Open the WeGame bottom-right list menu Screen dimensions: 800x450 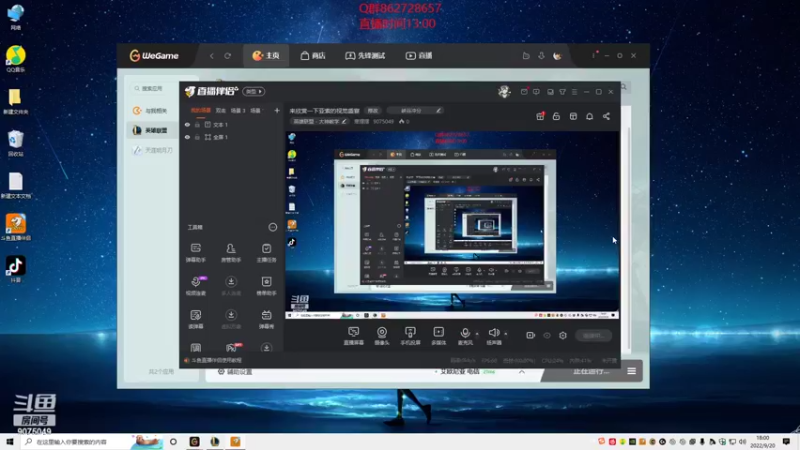[632, 371]
